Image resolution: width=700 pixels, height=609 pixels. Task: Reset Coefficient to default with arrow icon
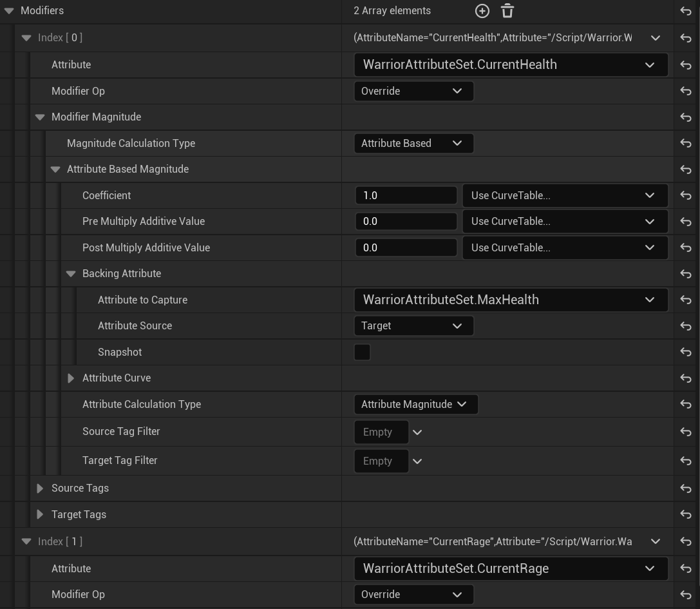[x=686, y=195]
